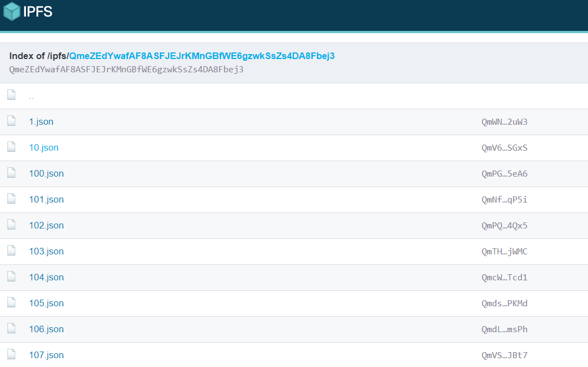The height and width of the screenshot is (367, 588).
Task: Open the 107.json file
Action: [x=46, y=355]
